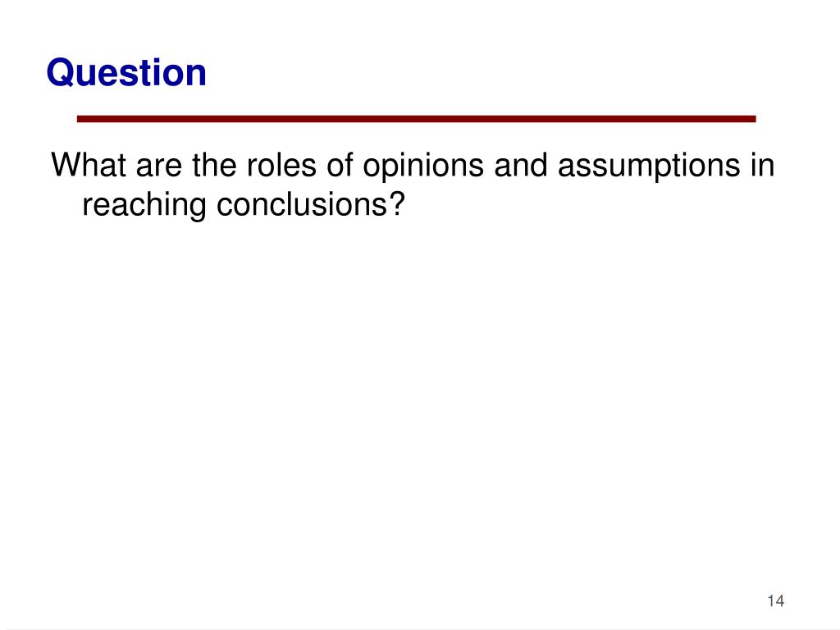Click the left end of the red divider
The width and height of the screenshot is (840, 630).
(x=80, y=119)
